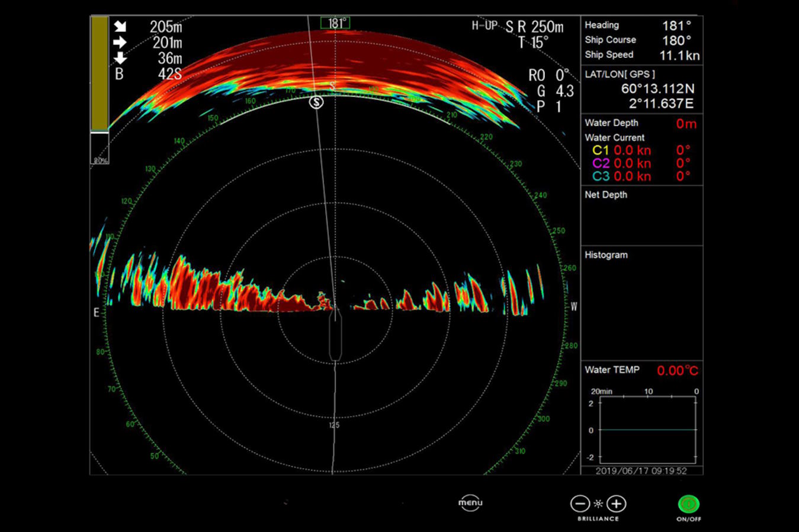
Task: Click the 20min graph axis label
Action: (x=602, y=392)
